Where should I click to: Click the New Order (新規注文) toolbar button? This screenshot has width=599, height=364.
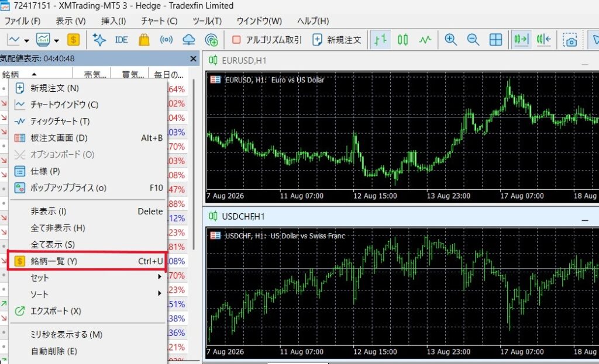coord(336,40)
